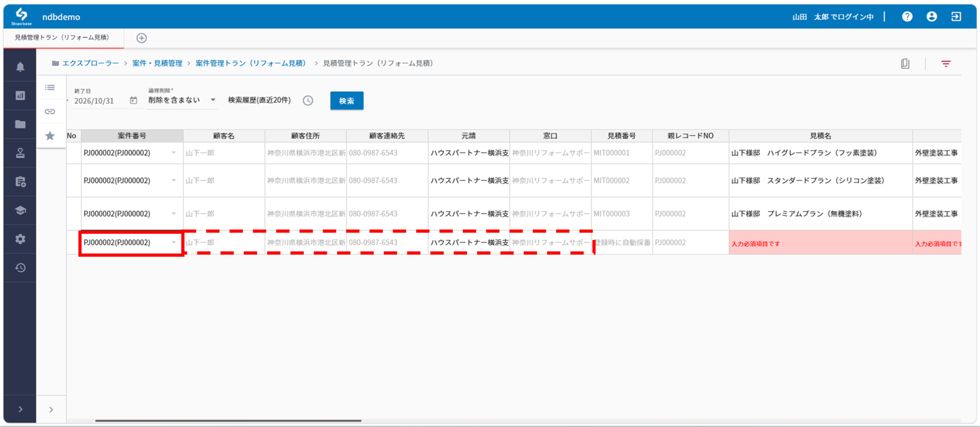This screenshot has width=980, height=427.
Task: Open the calendar picker for 終了日
Action: coord(134,100)
